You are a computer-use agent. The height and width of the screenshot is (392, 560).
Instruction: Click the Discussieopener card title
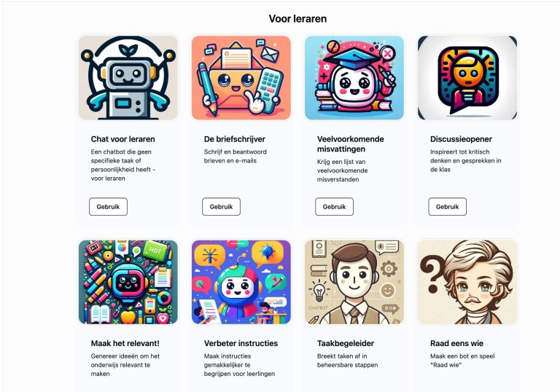click(461, 139)
